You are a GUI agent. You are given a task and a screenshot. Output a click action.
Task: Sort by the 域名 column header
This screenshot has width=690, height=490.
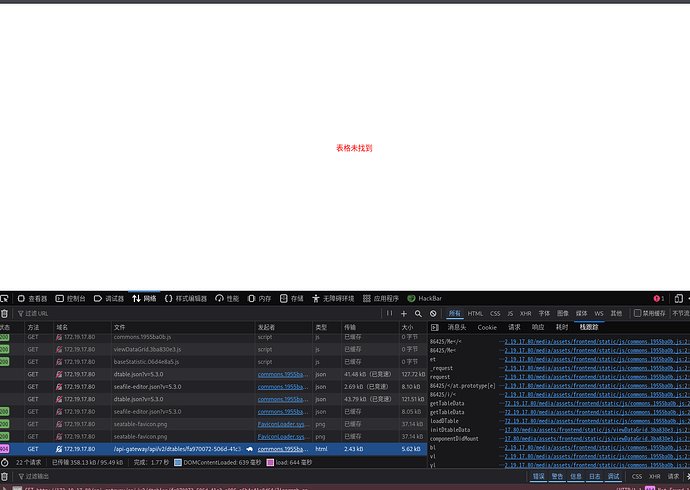82,327
